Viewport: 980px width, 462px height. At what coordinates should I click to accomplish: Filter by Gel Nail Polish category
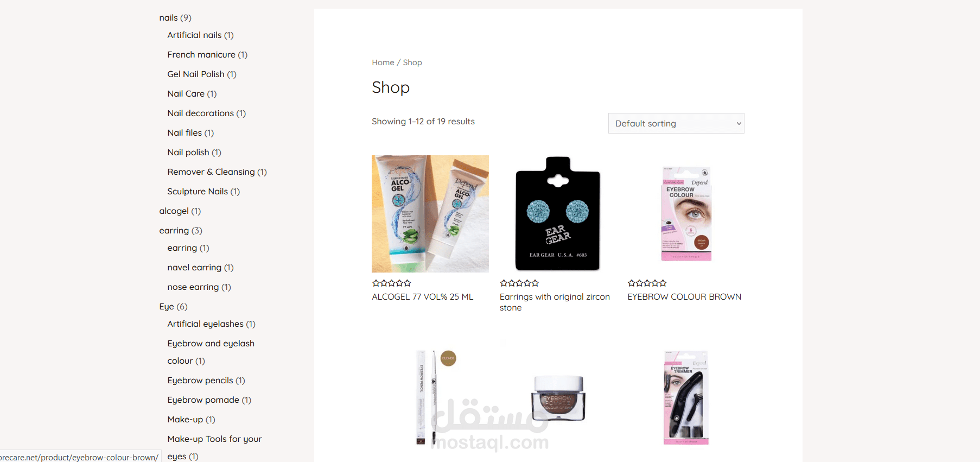pyautogui.click(x=196, y=74)
